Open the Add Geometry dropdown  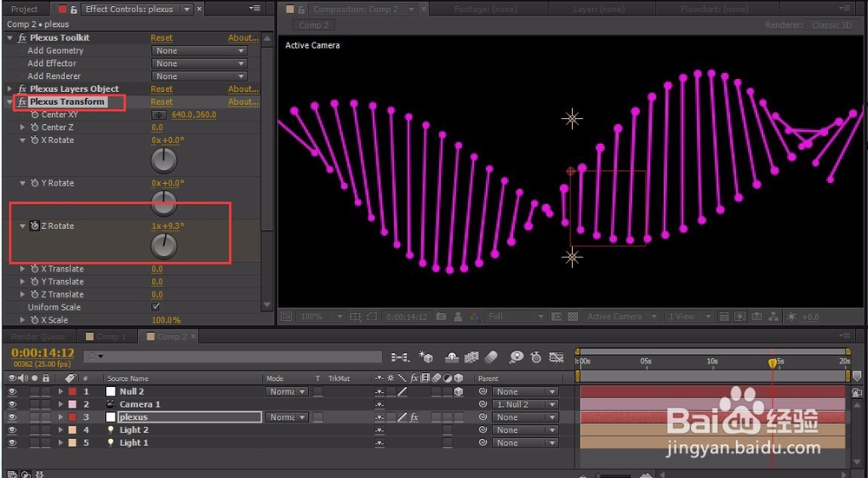200,50
